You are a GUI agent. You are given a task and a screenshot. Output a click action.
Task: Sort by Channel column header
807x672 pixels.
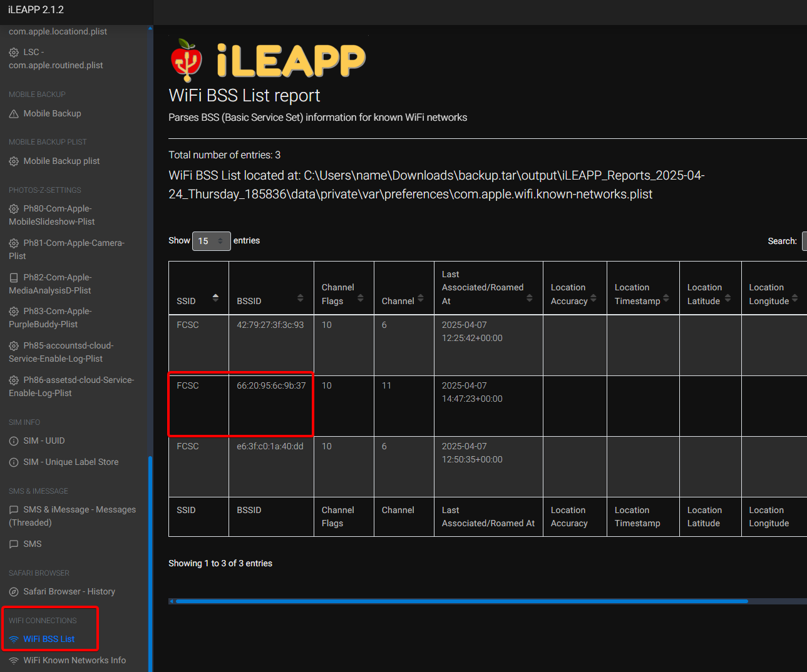(404, 288)
